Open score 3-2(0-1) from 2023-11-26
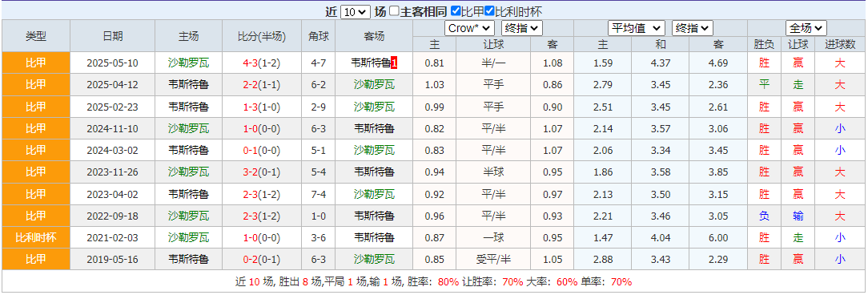 tap(262, 172)
